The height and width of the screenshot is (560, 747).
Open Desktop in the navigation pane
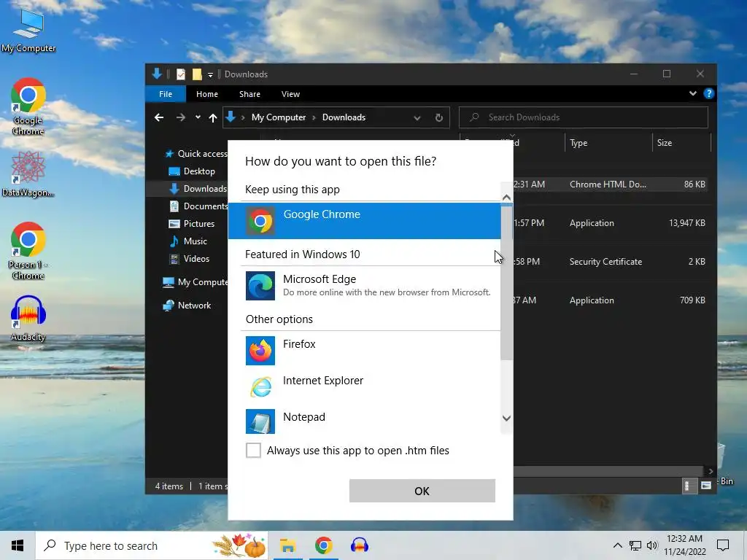(x=193, y=171)
